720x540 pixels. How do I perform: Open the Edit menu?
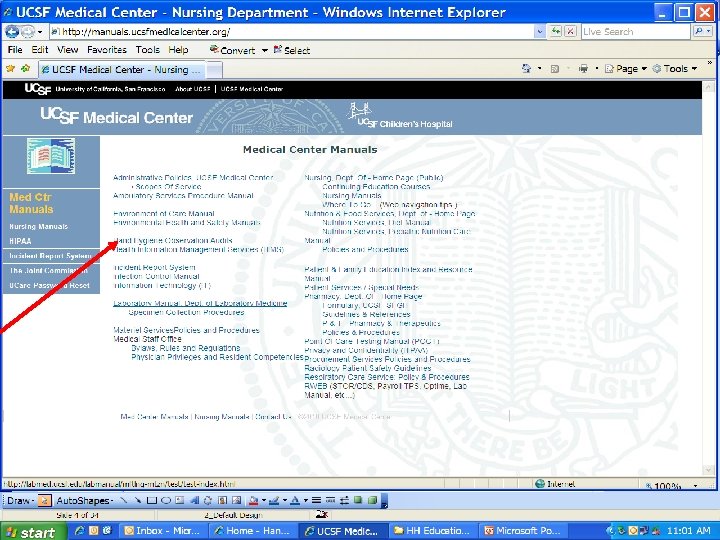[x=40, y=50]
